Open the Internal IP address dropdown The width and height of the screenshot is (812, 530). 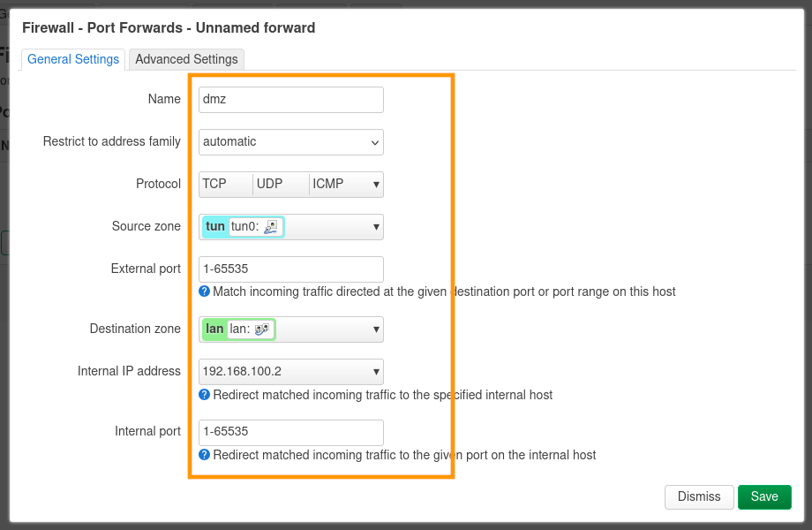click(x=291, y=372)
